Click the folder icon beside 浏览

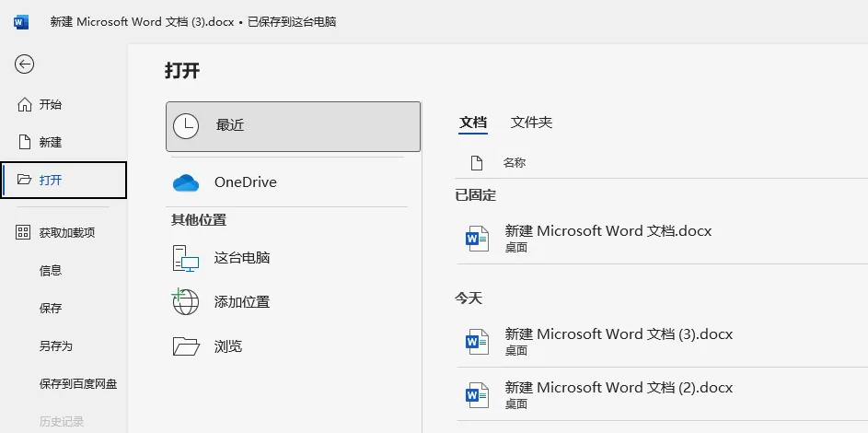[x=186, y=346]
